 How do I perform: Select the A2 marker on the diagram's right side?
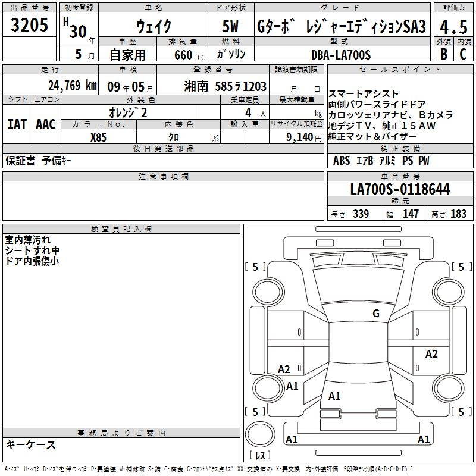431,354
